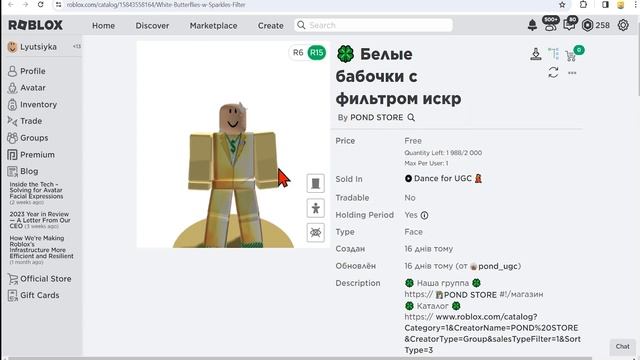The image size is (640, 360).
Task: Click Holding Period info icon
Action: [424, 215]
